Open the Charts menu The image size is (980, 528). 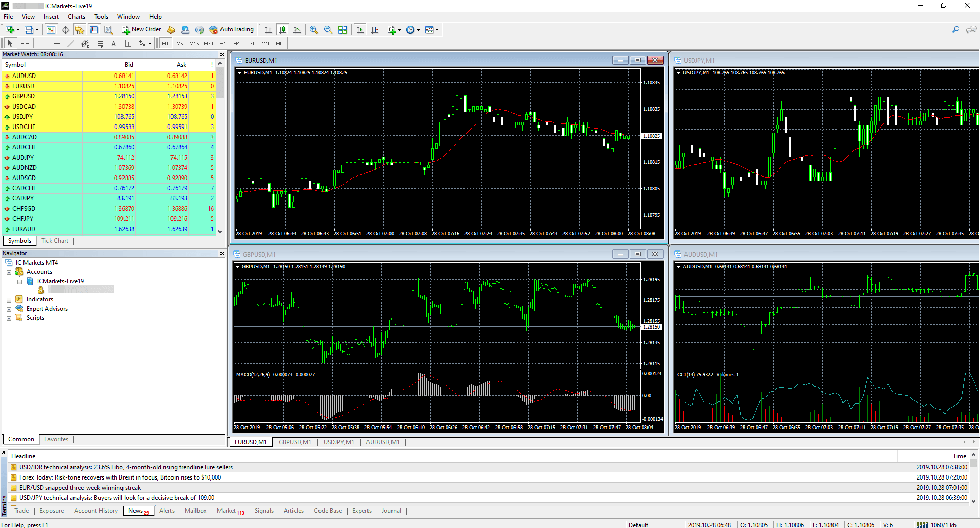click(76, 16)
